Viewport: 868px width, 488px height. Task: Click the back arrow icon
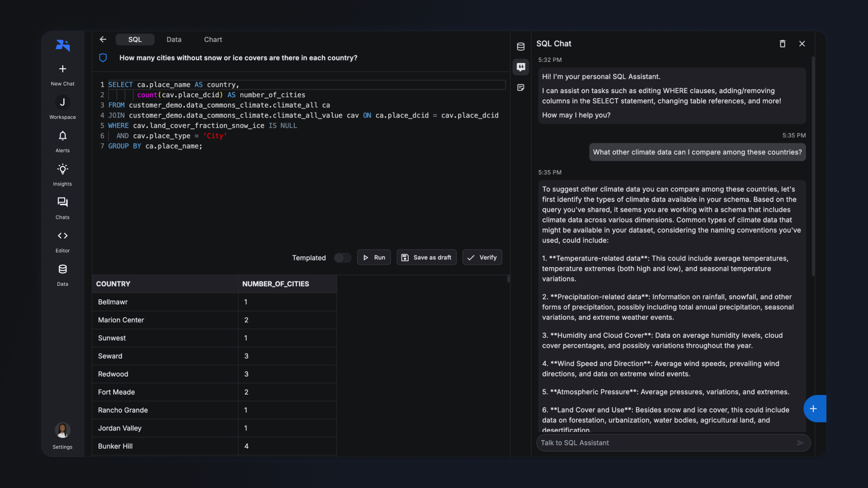tap(103, 39)
